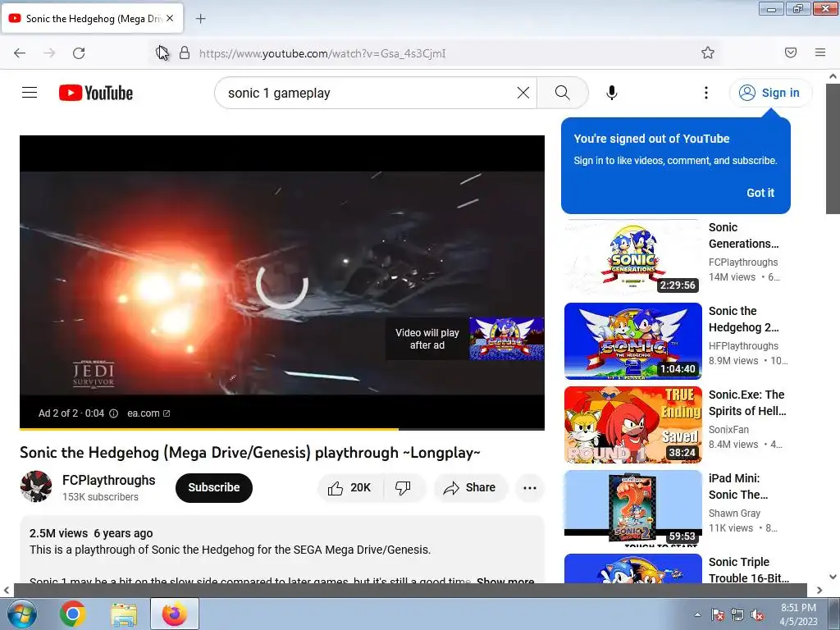Go back with browser back arrow
840x630 pixels.
tap(20, 52)
